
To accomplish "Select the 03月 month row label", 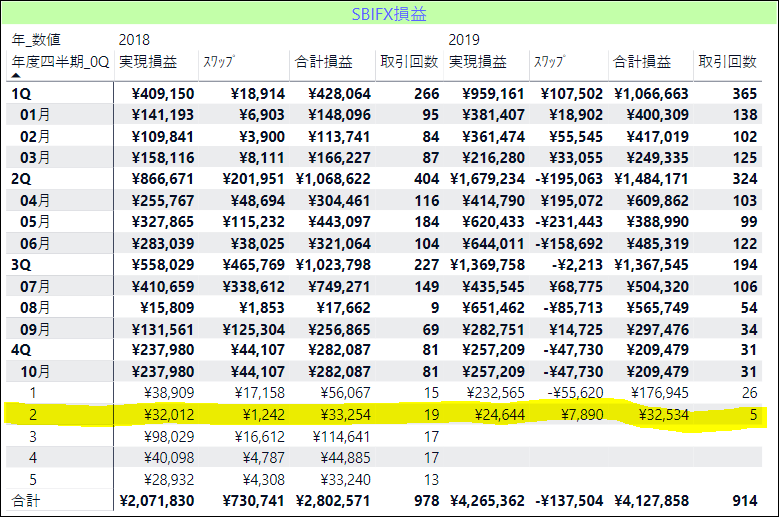I will (35, 158).
